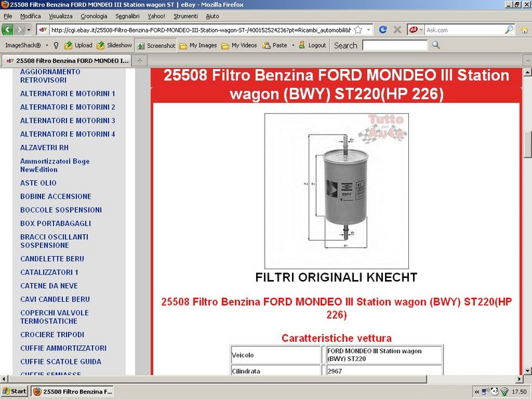Viewport: 532px width, 399px height.
Task: Open COPERCHI VALVOLE TERMOSTATICHE link
Action: [55, 317]
